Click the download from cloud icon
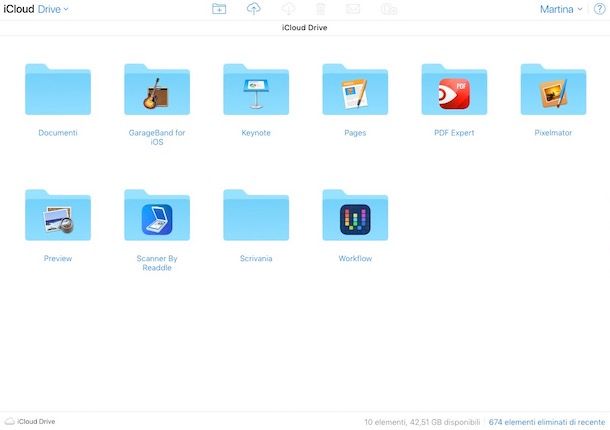610x430 pixels. click(x=288, y=9)
